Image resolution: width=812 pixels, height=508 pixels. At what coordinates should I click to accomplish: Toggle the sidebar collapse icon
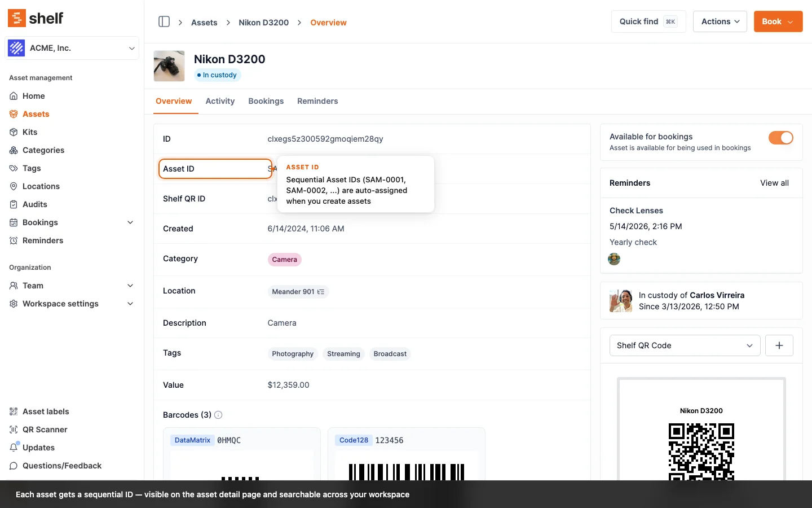tap(164, 22)
